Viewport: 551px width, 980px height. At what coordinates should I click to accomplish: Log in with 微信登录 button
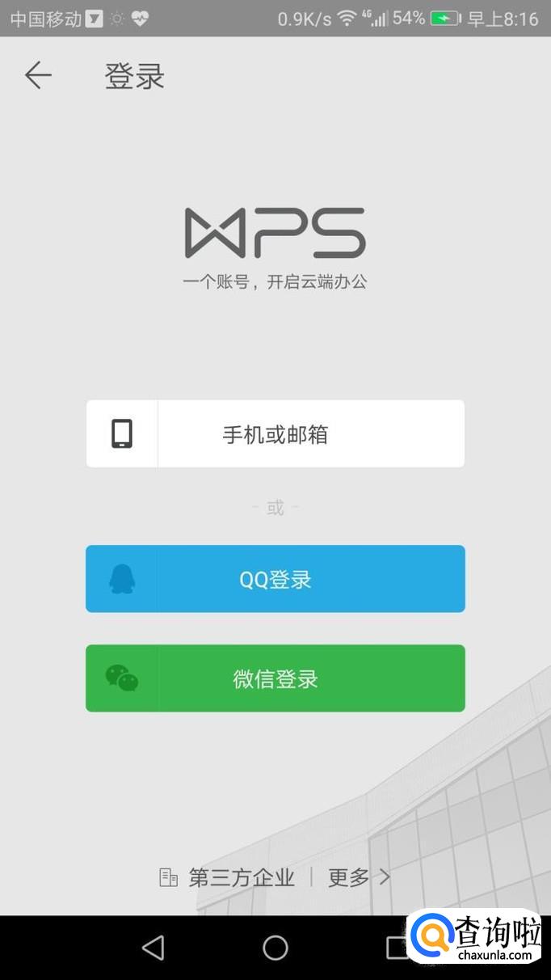tap(275, 678)
